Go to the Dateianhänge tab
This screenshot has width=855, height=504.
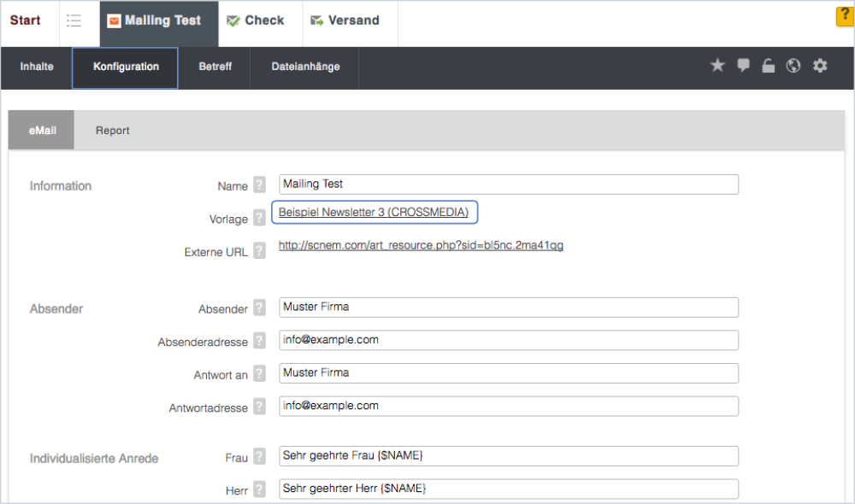(305, 67)
